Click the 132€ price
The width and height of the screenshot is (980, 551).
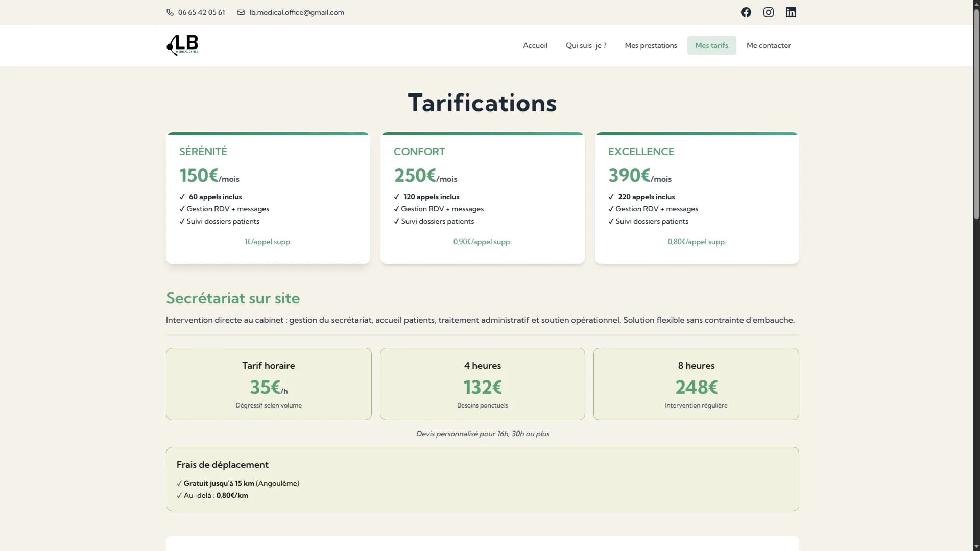click(x=482, y=388)
